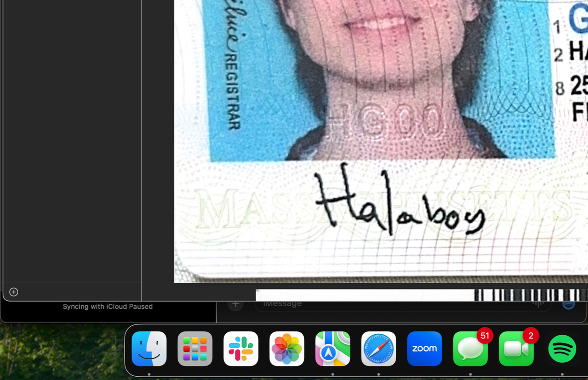Launch Slack from the Dock
The width and height of the screenshot is (588, 380).
coord(241,349)
